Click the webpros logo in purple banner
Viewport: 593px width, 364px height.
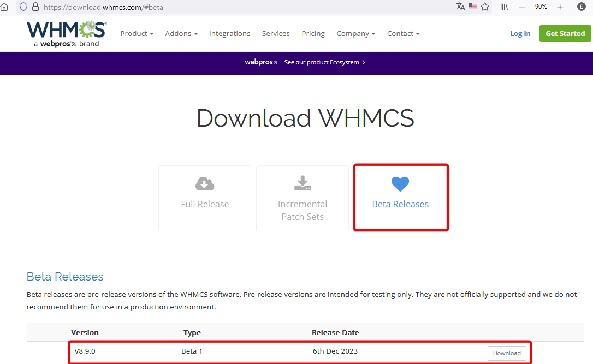[261, 62]
